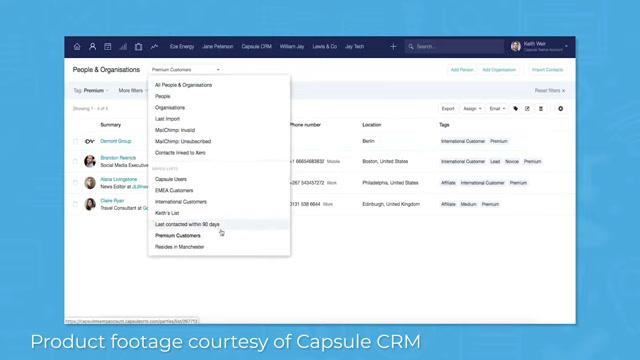Click Keith Weir's avatar picture
The image size is (640, 360).
pos(516,47)
